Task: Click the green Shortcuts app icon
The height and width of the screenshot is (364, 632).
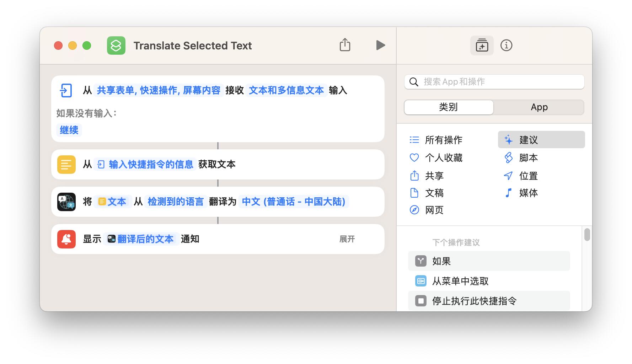Action: [x=116, y=45]
